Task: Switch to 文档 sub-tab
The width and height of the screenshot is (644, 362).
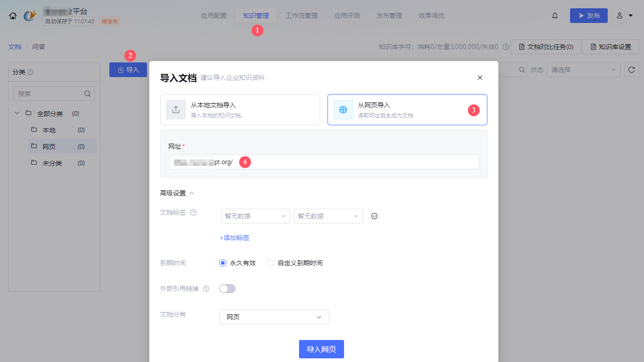Action: [x=15, y=47]
